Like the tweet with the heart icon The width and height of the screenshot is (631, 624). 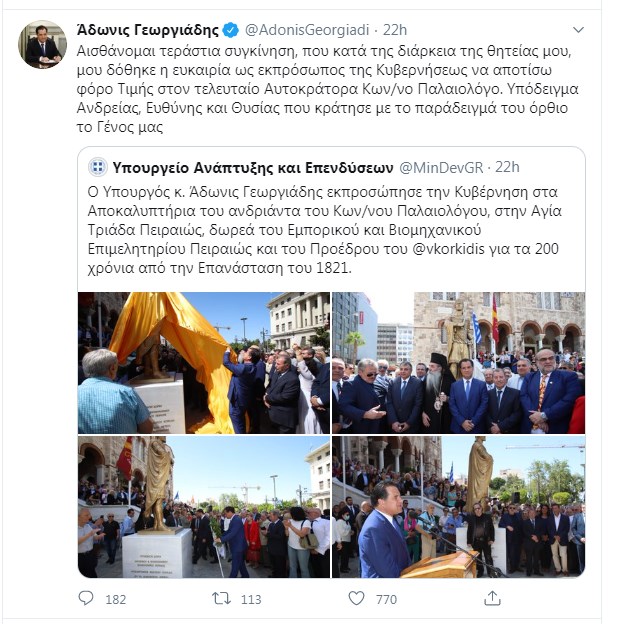[x=356, y=598]
